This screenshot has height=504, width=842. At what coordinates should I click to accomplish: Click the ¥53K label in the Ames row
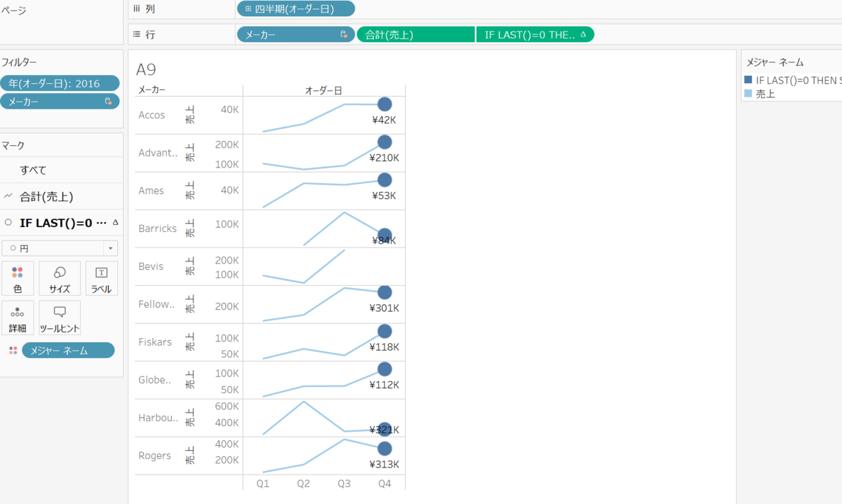click(x=385, y=196)
